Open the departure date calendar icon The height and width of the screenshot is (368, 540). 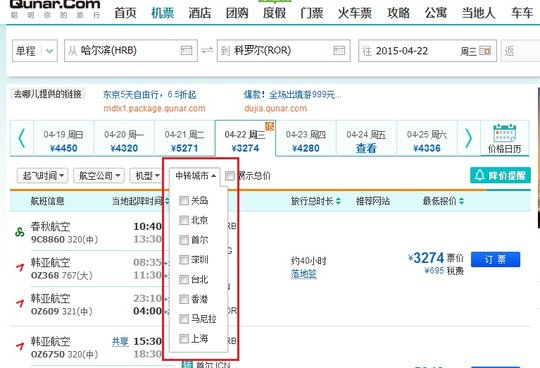coord(485,51)
